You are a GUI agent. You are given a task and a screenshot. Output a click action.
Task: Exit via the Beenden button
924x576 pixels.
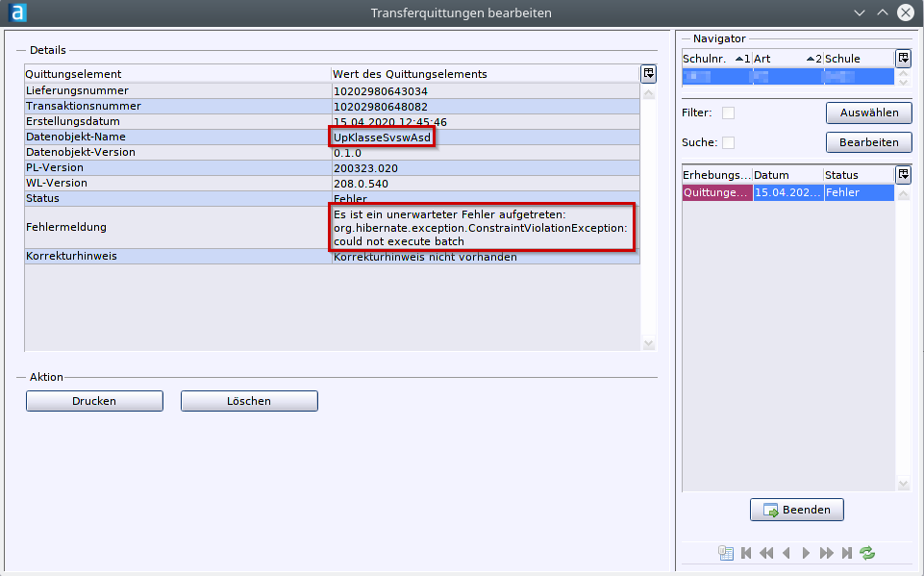click(797, 510)
